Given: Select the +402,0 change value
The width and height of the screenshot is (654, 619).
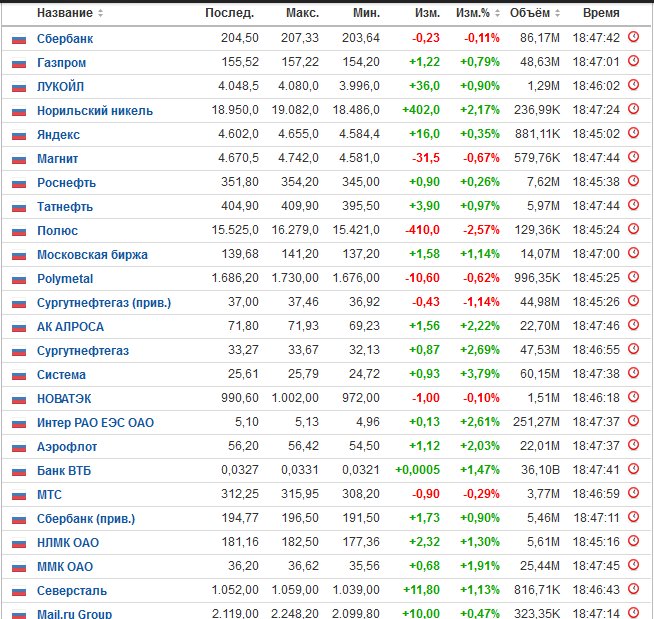Looking at the screenshot, I should coord(421,110).
